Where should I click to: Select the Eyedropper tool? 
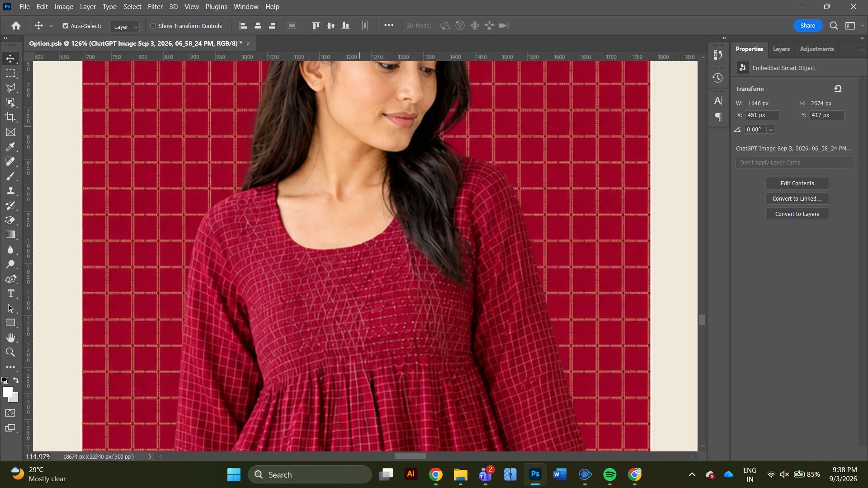[10, 147]
